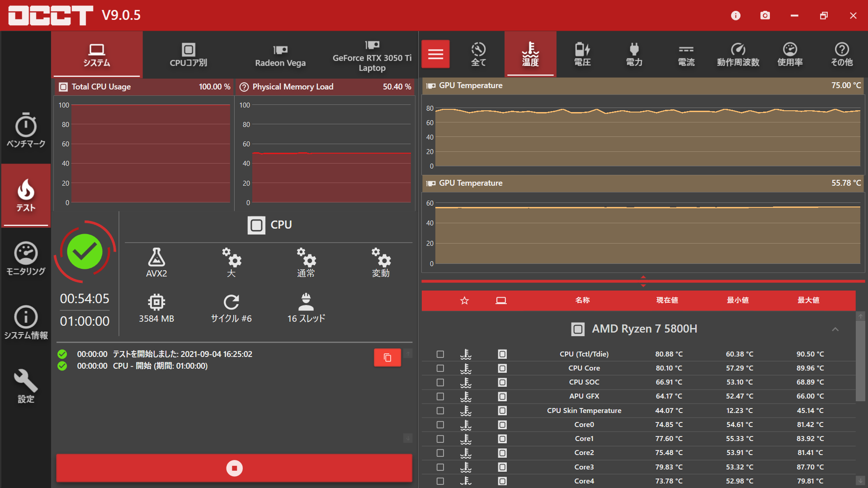
Task: Click the Physical Memory Load graph header
Action: click(x=325, y=87)
